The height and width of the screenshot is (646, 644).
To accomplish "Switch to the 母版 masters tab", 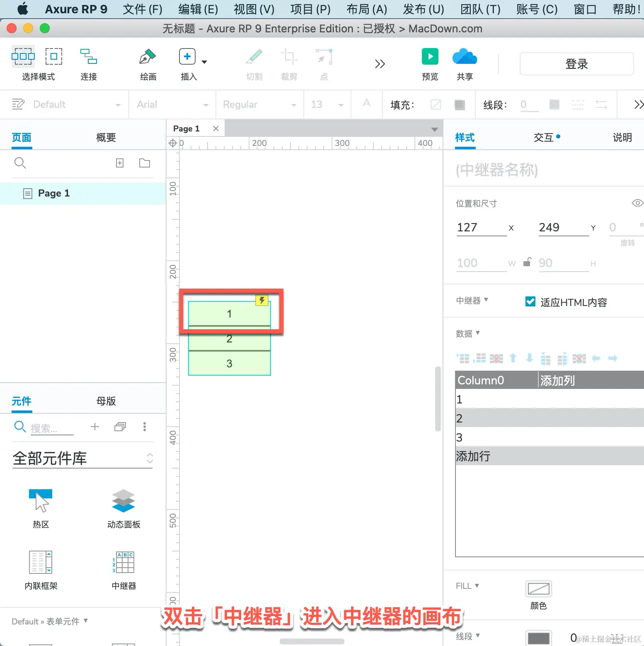I will (106, 401).
